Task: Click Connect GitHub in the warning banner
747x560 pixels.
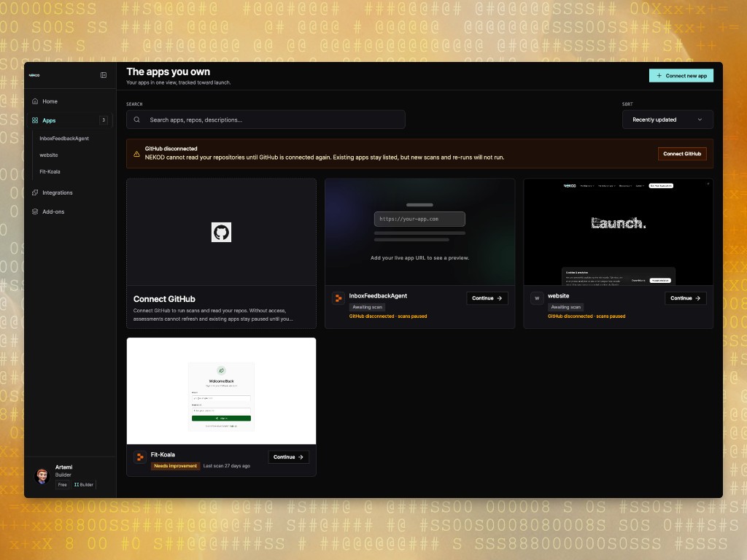Action: point(682,154)
